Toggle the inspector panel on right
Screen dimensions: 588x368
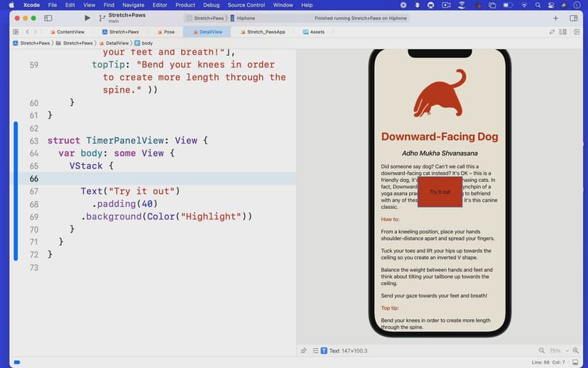(574, 18)
